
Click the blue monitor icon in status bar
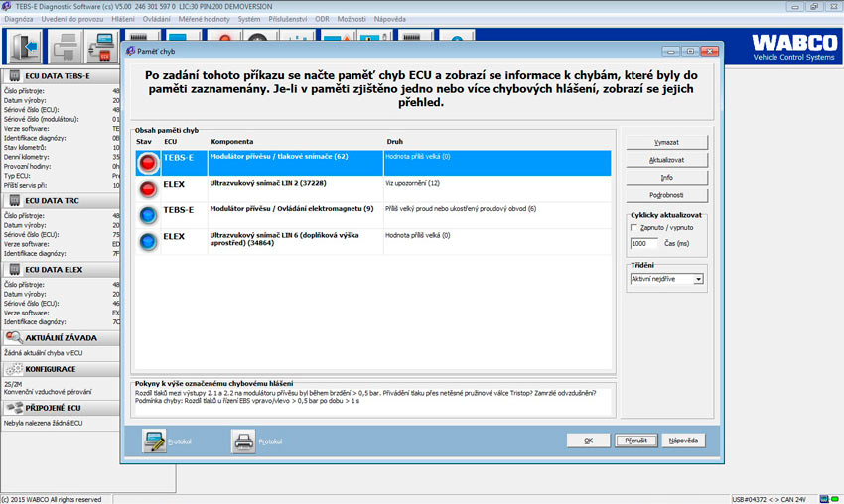(824, 499)
